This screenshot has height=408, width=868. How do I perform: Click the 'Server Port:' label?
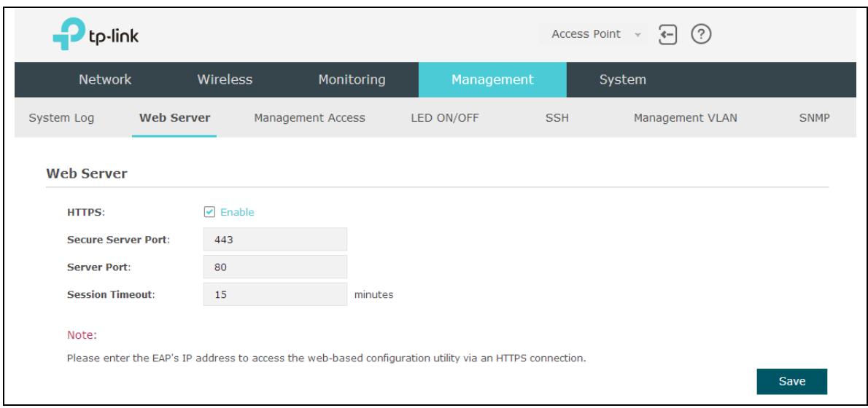pos(99,267)
